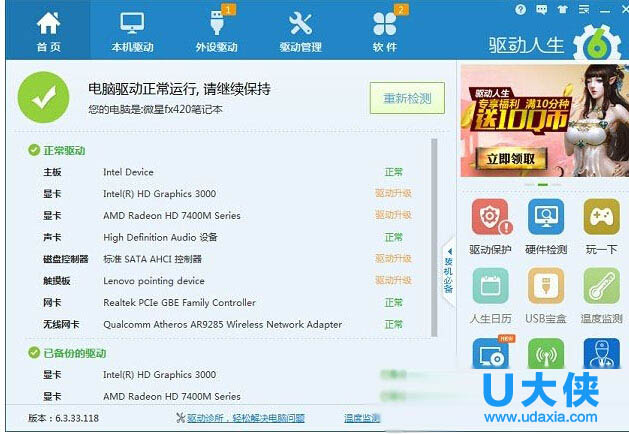Image resolution: width=629 pixels, height=434 pixels.
Task: Open the USB宝盒 tool
Action: click(545, 293)
